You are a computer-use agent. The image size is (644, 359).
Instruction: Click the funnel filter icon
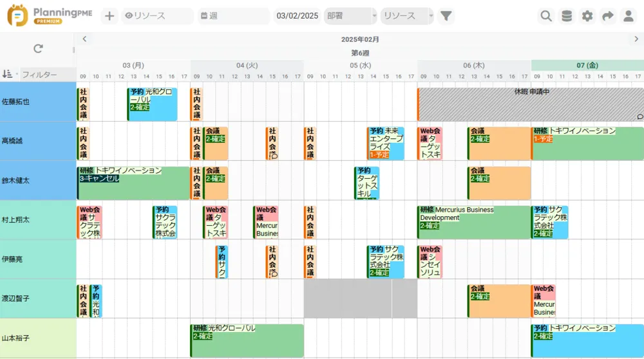click(x=446, y=16)
